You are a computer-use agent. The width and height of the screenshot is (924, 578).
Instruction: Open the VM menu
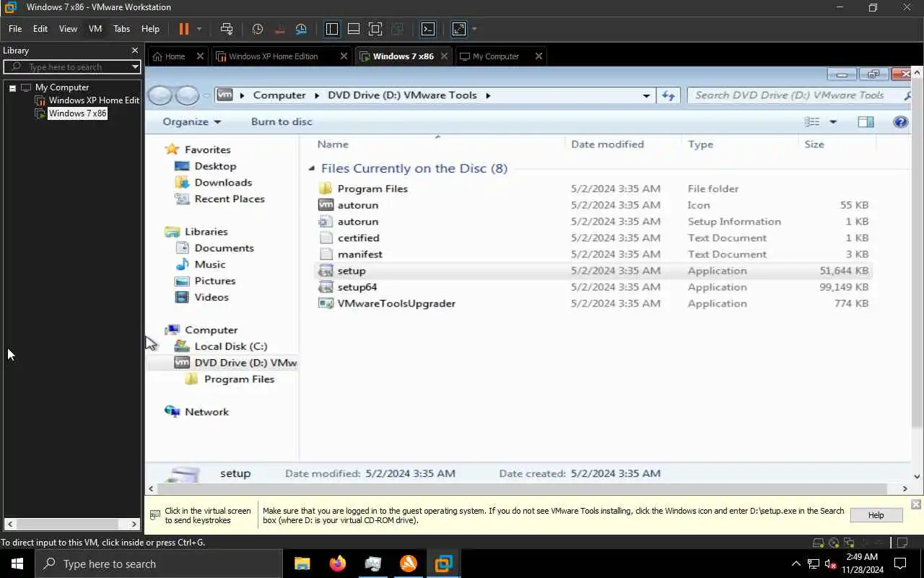point(95,29)
